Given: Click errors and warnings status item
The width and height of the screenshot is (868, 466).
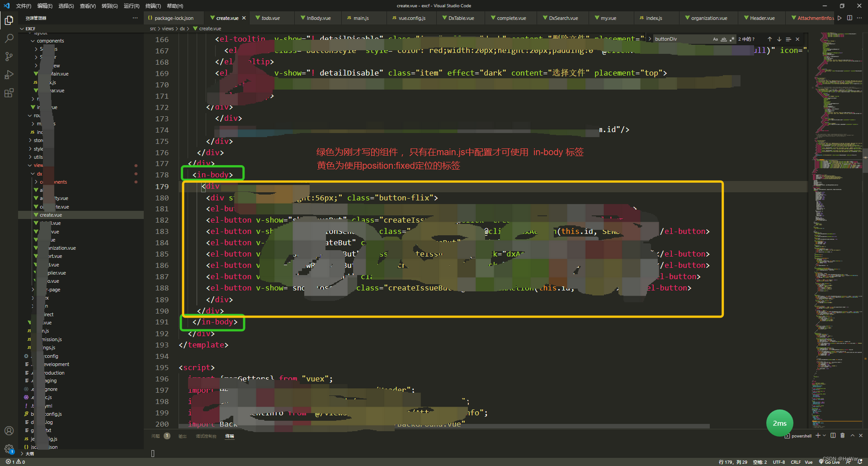Looking at the screenshot, I should click(x=15, y=462).
